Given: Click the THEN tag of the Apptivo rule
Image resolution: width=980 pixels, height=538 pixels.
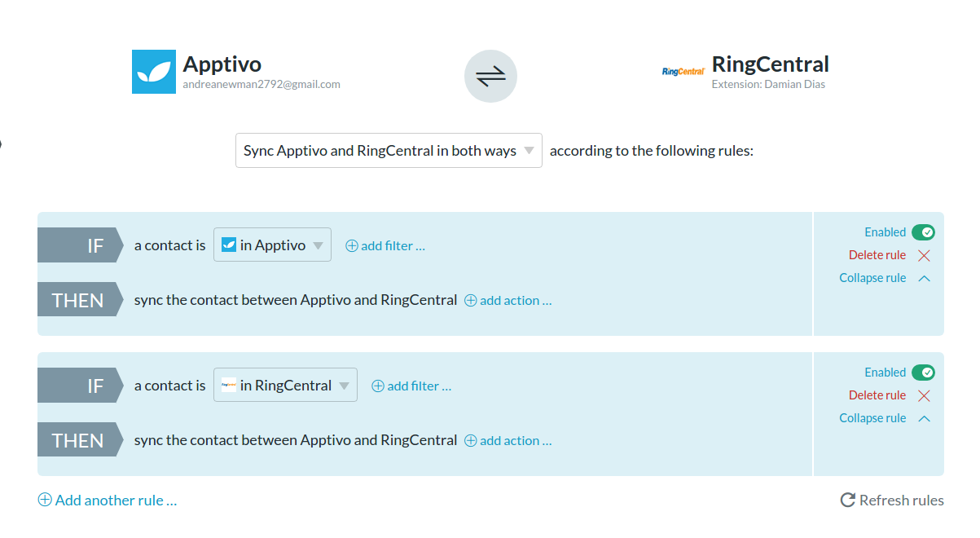Looking at the screenshot, I should (80, 300).
